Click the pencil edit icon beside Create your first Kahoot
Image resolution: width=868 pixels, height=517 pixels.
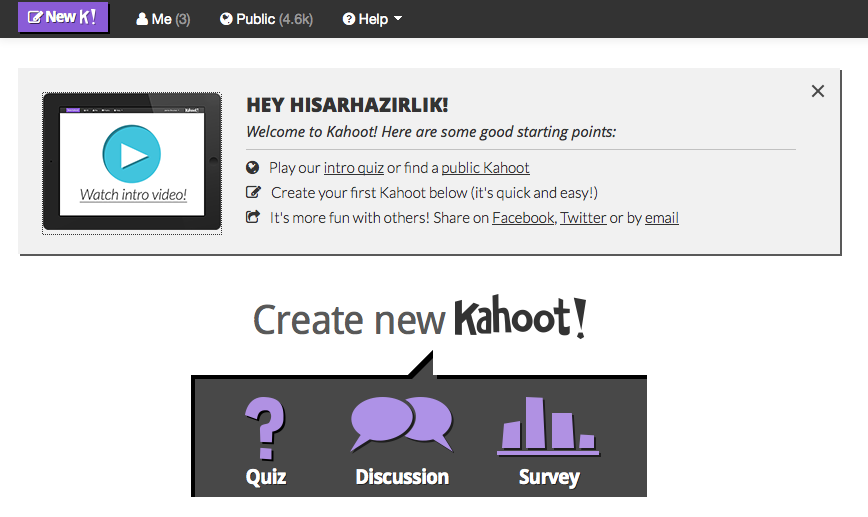[x=253, y=192]
